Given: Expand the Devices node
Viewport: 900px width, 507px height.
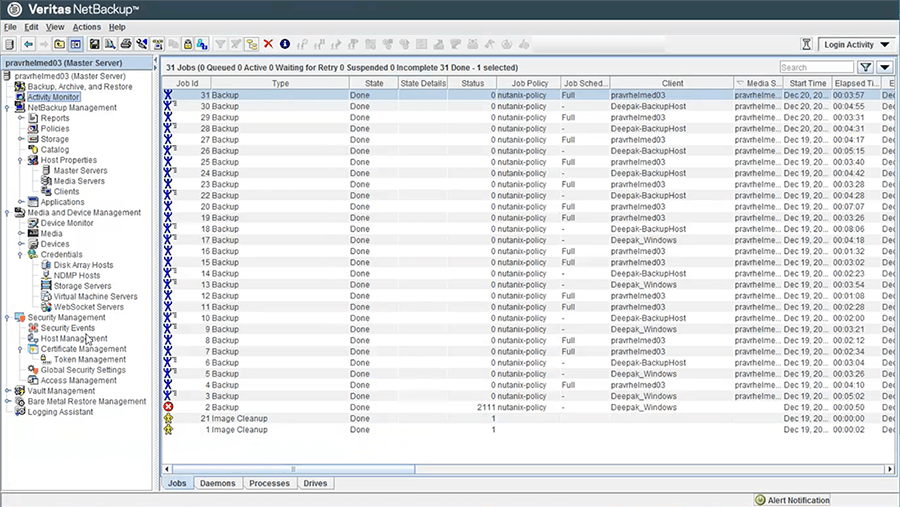Looking at the screenshot, I should click(21, 244).
